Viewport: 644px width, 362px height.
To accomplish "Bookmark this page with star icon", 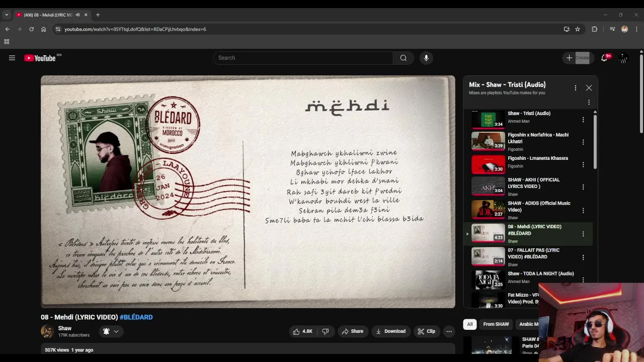I will pos(578,29).
